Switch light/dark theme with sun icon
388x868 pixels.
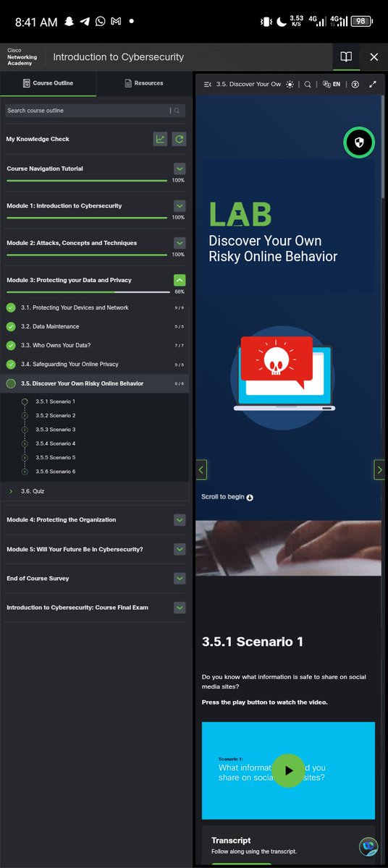pos(290,84)
